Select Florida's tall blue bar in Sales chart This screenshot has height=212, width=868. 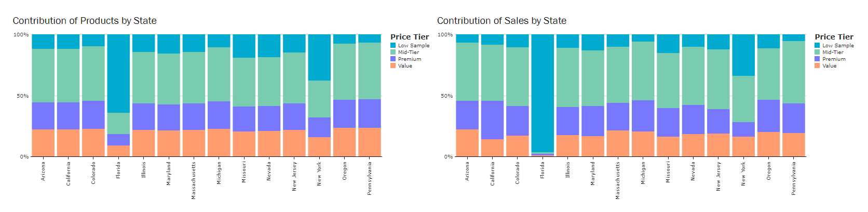pyautogui.click(x=542, y=94)
